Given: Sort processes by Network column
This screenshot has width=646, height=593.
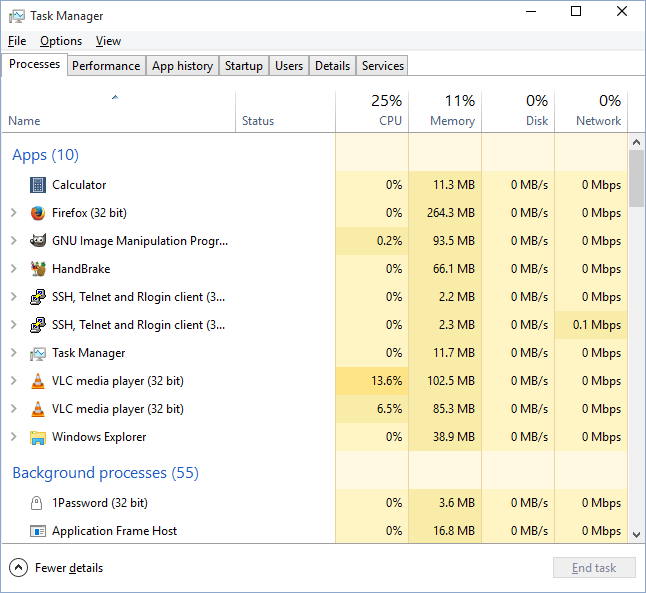Looking at the screenshot, I should pos(591,112).
